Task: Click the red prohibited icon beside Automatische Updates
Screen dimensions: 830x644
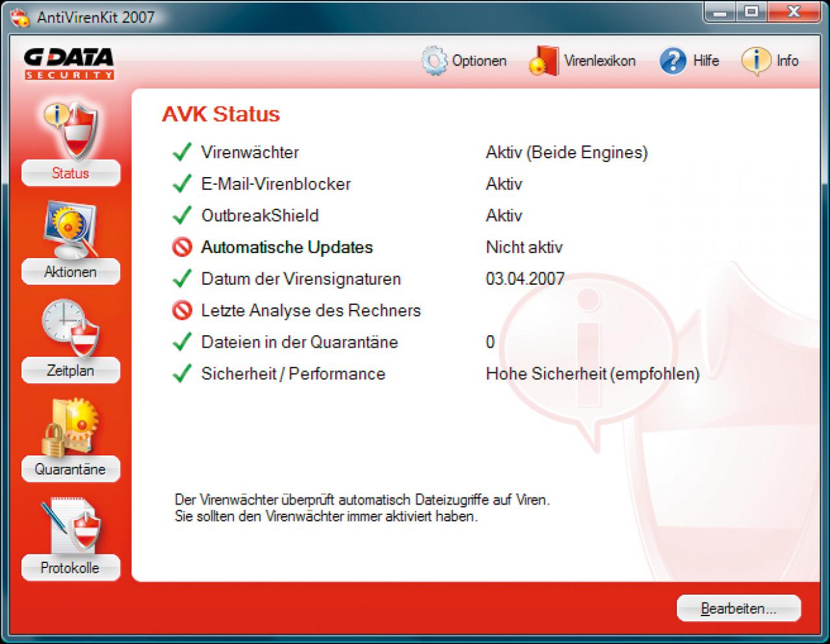Action: pyautogui.click(x=182, y=247)
